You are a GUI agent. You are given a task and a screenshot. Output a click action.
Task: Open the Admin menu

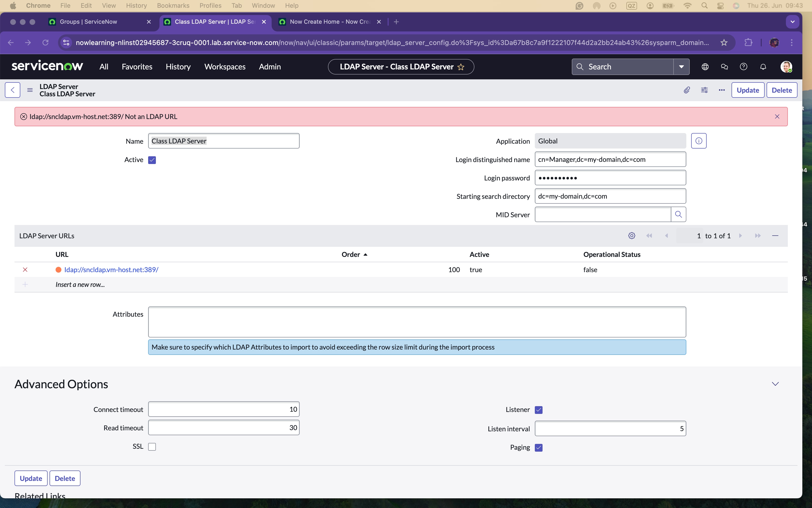(x=270, y=67)
